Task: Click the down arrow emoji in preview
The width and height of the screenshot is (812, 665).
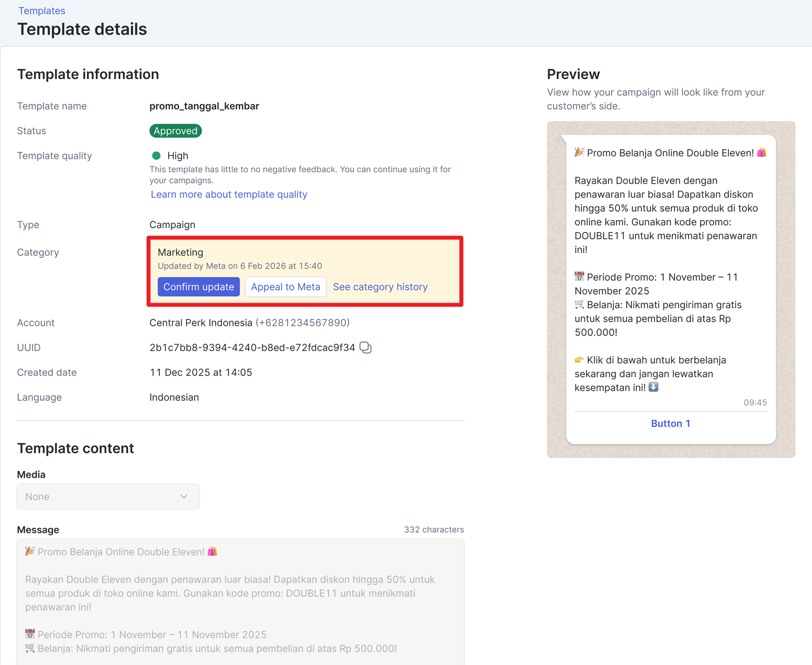Action: [653, 387]
